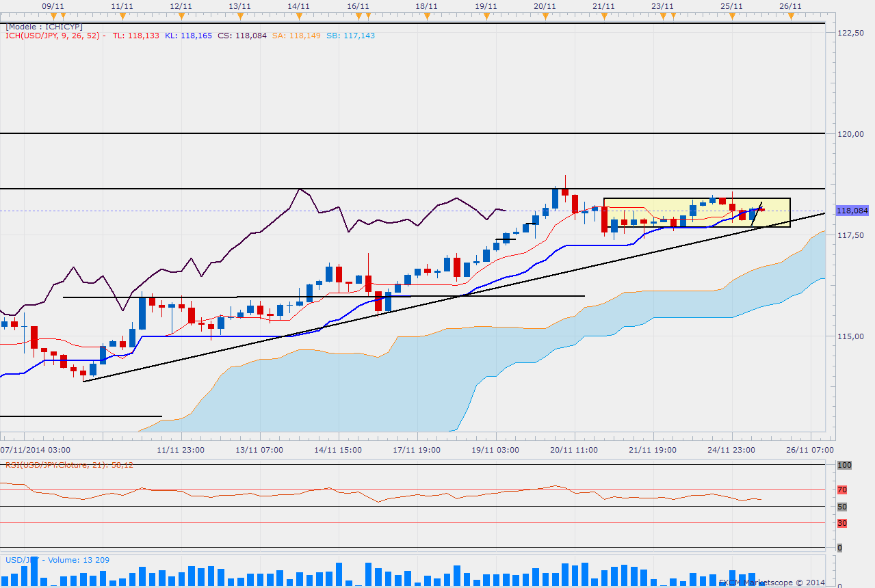Select the ICH(USD/JPY, 9, 26, 52) indicator label
Viewport: 875px width, 588px height.
click(55, 36)
